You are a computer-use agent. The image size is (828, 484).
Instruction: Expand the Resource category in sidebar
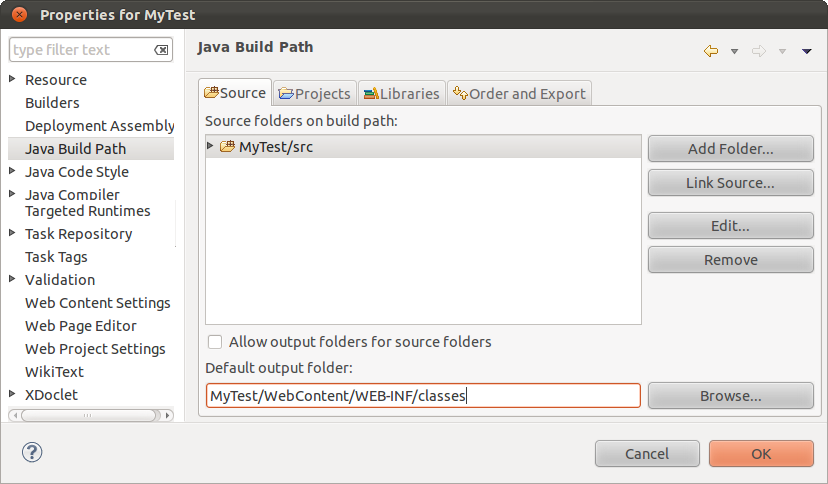(12, 79)
